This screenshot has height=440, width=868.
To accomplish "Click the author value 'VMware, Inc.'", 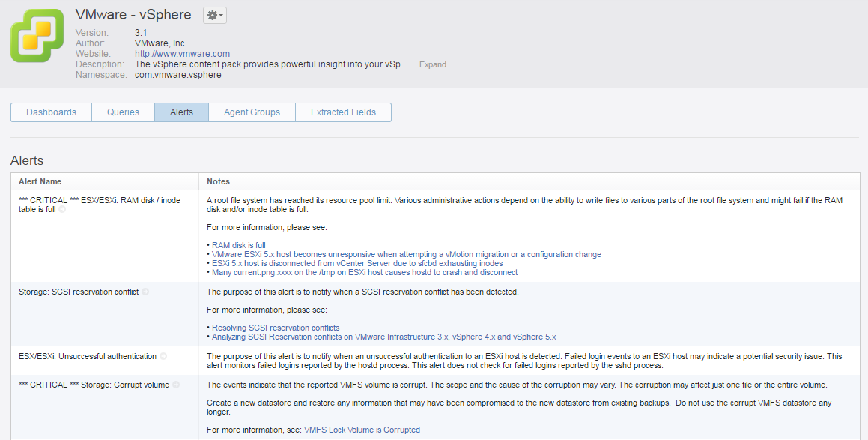I will tap(160, 43).
